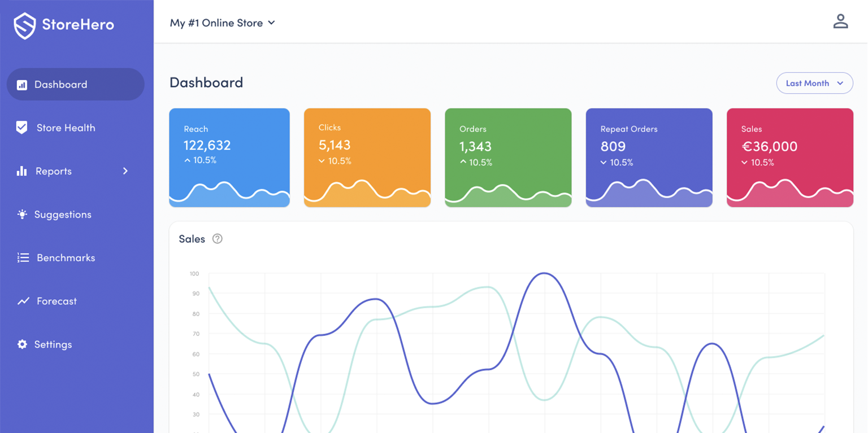Click the Sales chart title
This screenshot has width=868, height=433.
pyautogui.click(x=192, y=239)
